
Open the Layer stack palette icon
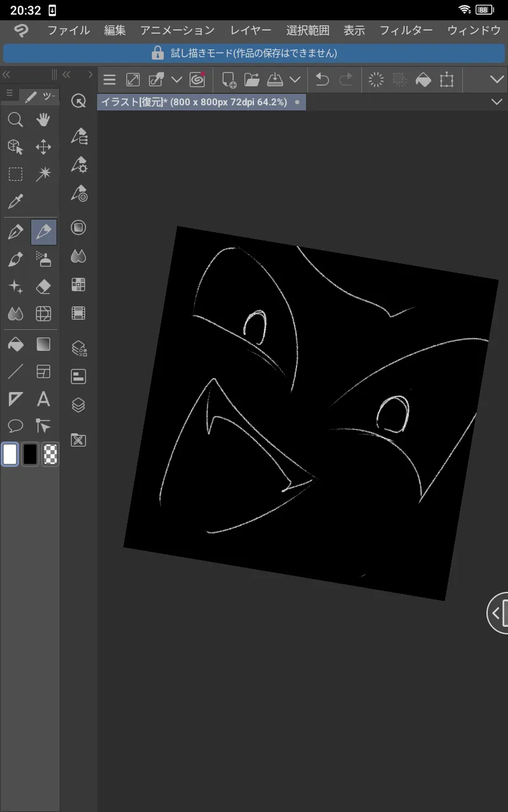[x=79, y=405]
